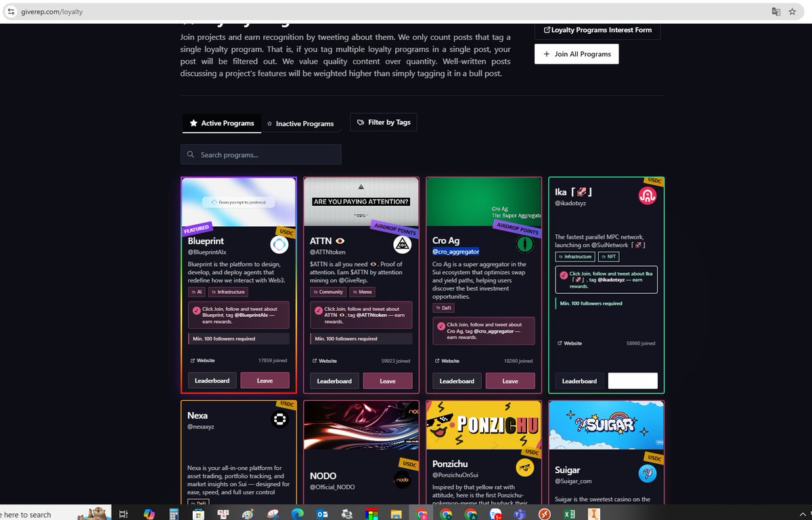
Task: Click the @BlueprintAIx handle under Blueprint title
Action: 208,252
